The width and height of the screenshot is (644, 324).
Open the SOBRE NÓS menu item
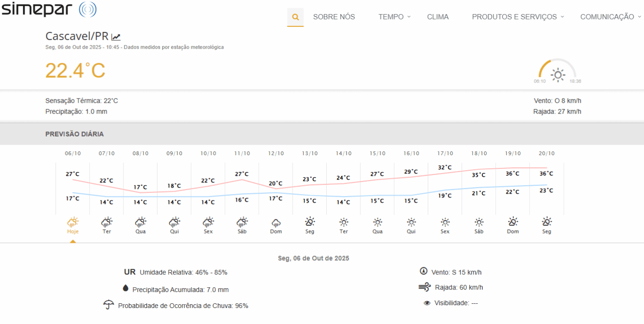(334, 17)
